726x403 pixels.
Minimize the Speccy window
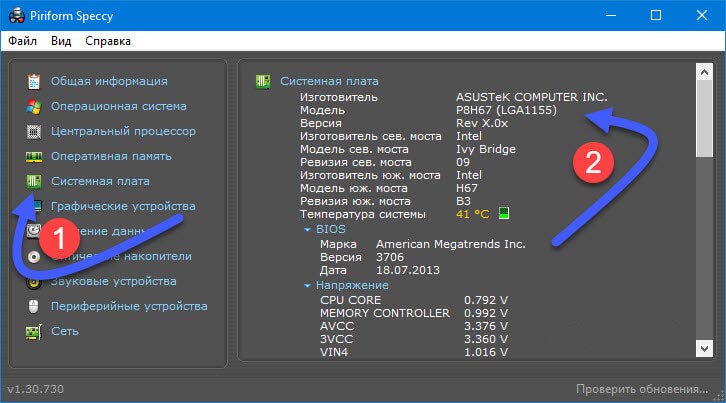coord(611,15)
